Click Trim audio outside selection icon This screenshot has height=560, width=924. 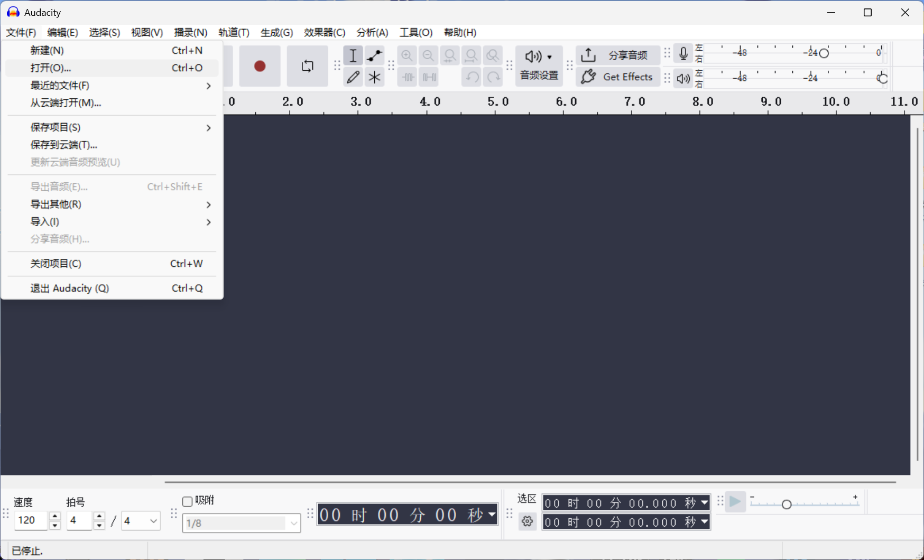click(x=407, y=77)
